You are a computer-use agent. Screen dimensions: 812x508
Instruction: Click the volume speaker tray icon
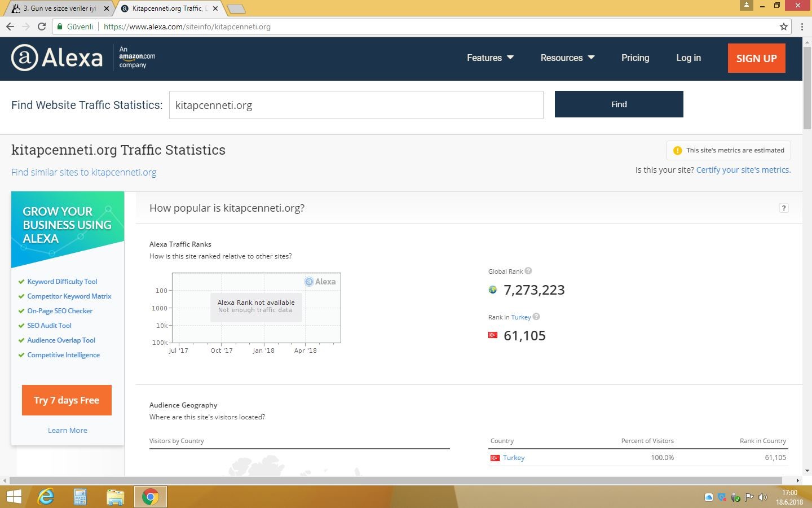pyautogui.click(x=763, y=497)
